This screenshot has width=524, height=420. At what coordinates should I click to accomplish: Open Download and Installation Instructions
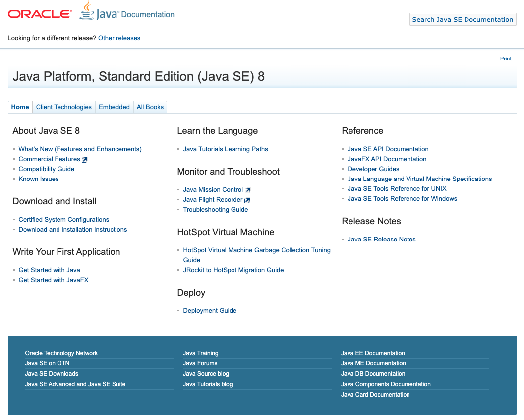click(x=73, y=230)
